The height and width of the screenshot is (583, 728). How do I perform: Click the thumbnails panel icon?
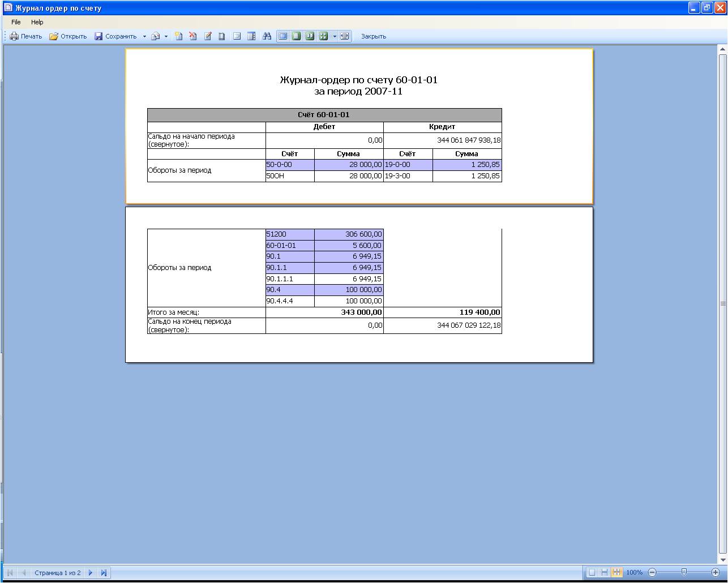251,36
